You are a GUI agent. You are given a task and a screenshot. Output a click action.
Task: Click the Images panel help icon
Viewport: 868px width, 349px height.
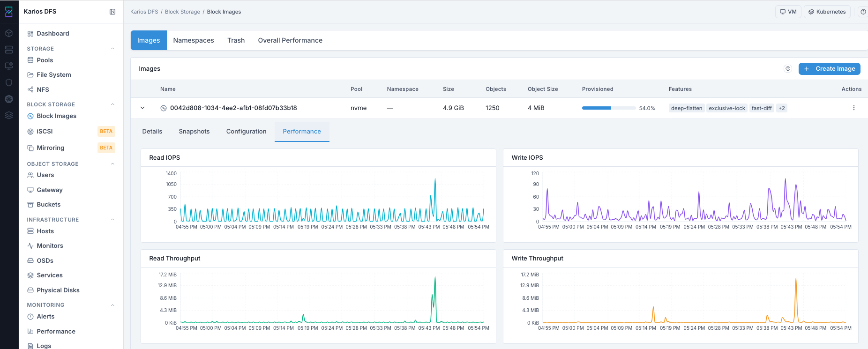(788, 69)
